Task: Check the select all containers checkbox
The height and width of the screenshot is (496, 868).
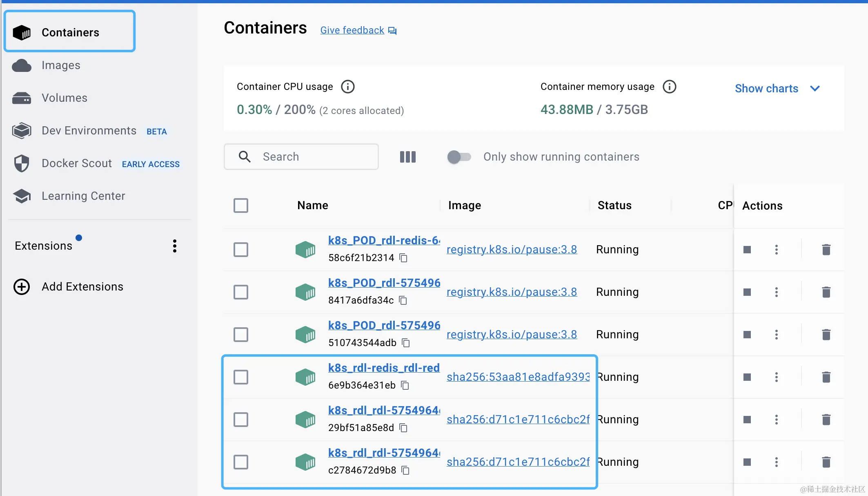Action: [241, 206]
